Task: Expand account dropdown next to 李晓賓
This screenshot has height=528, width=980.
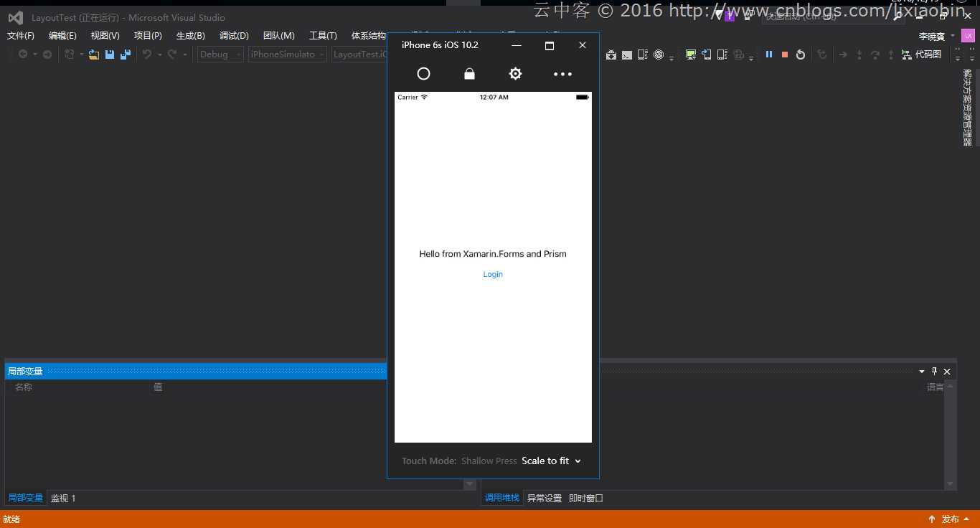Action: (x=953, y=36)
